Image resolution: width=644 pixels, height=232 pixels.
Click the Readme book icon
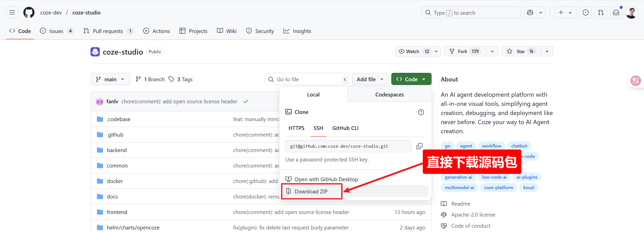[x=444, y=204]
